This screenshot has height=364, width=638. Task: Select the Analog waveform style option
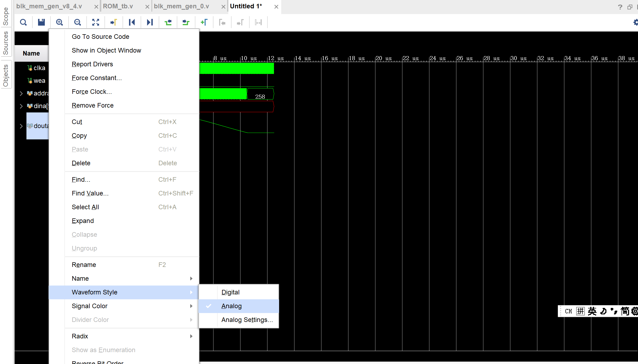(x=231, y=306)
